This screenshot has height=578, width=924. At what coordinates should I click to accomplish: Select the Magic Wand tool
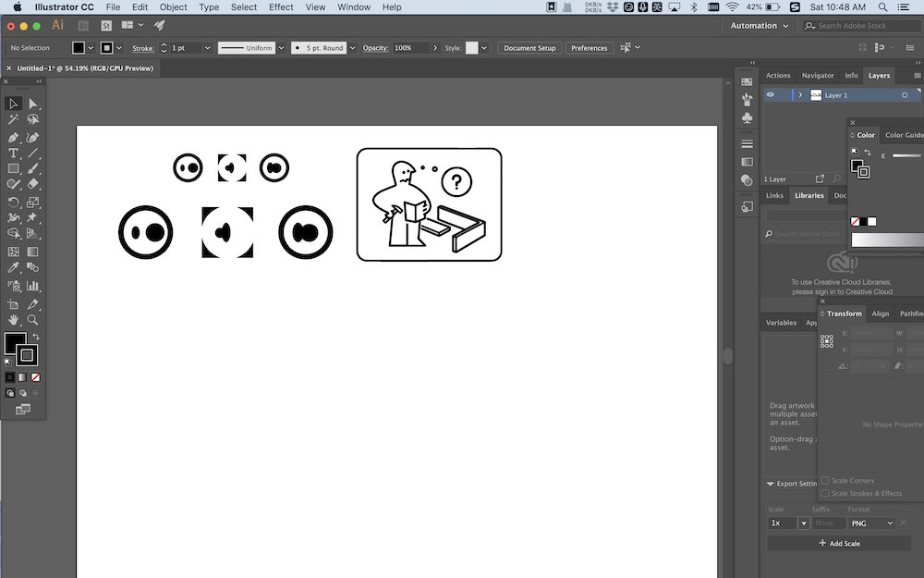(13, 119)
